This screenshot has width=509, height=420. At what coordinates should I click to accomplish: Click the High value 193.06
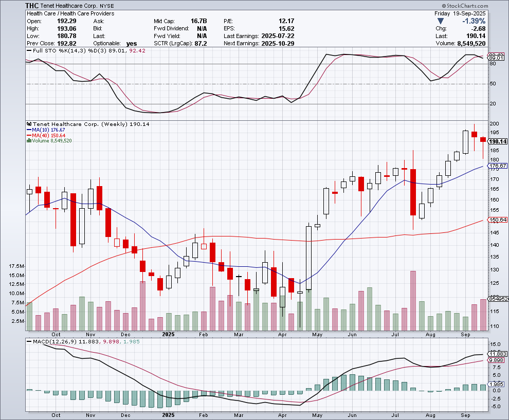(66, 29)
